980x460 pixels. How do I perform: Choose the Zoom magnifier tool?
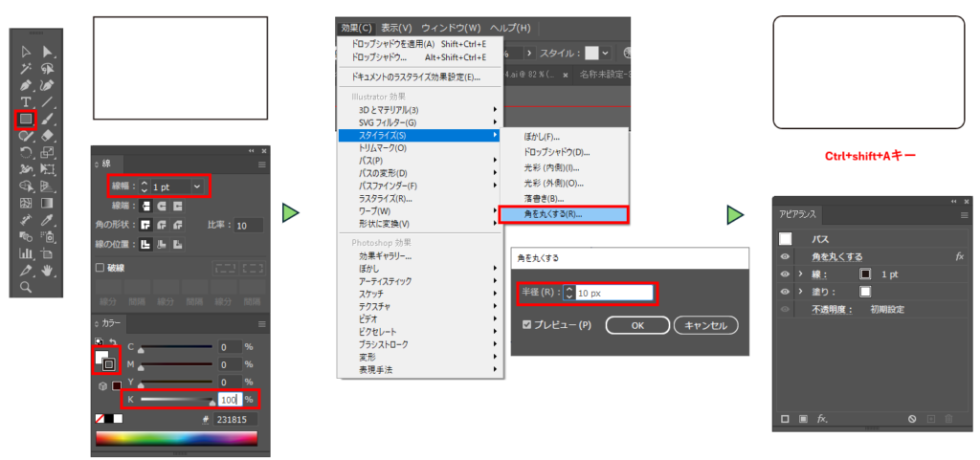[26, 286]
